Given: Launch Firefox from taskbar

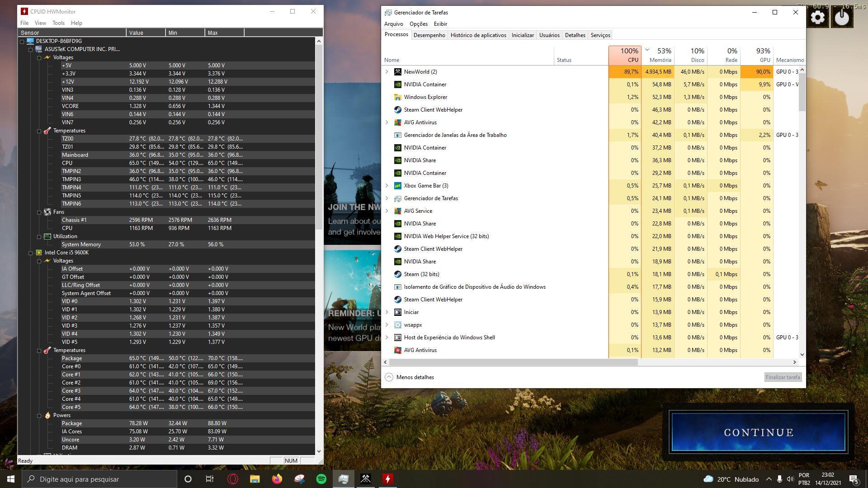Looking at the screenshot, I should tap(277, 479).
